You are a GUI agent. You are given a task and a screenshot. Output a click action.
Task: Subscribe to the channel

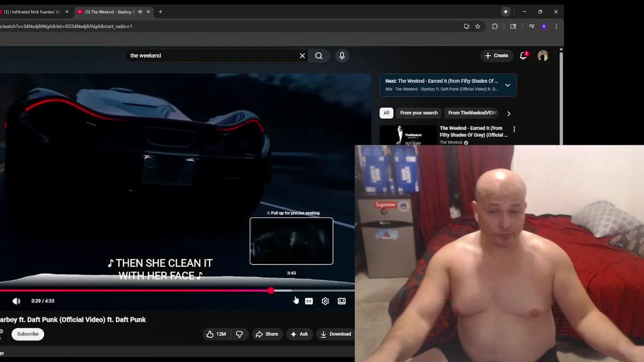coord(28,334)
